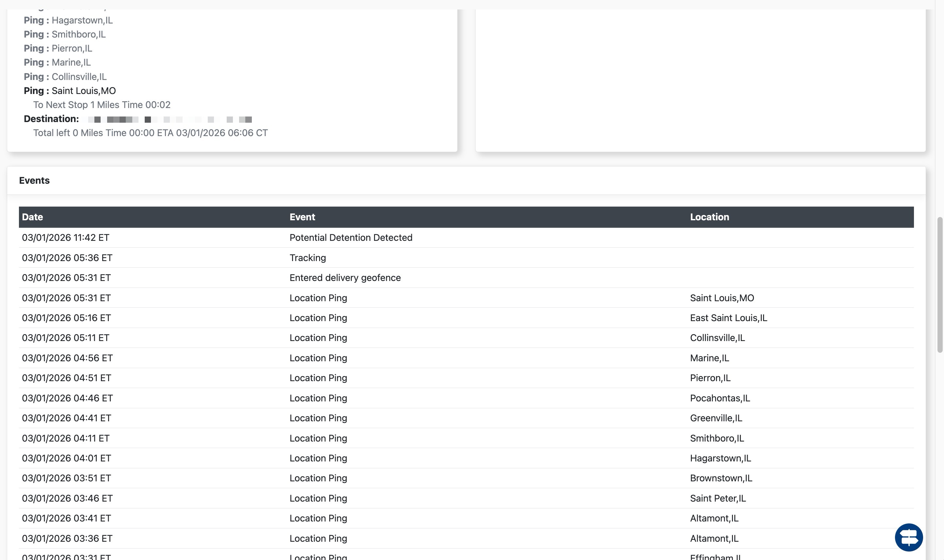Click the Date column header
The image size is (944, 560).
tap(32, 217)
